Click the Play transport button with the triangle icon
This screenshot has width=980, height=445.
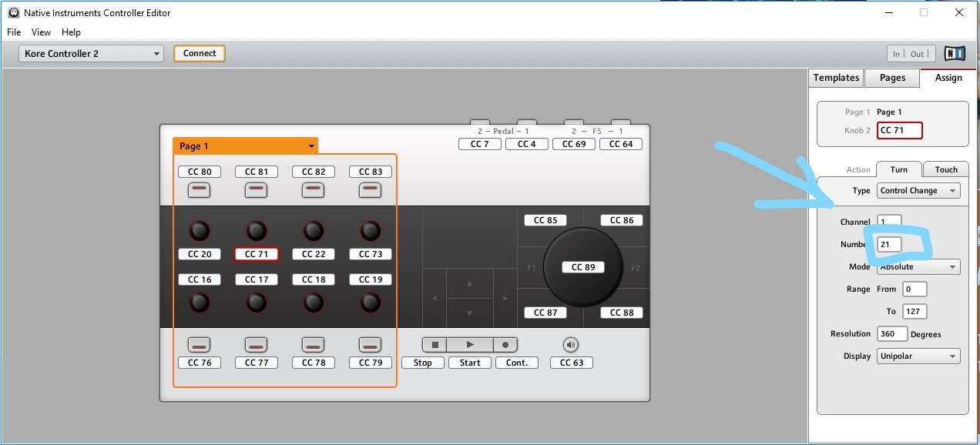click(x=470, y=345)
